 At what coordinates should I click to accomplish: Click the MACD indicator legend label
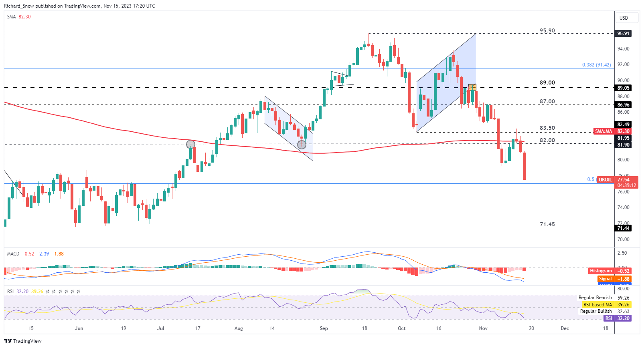13,254
